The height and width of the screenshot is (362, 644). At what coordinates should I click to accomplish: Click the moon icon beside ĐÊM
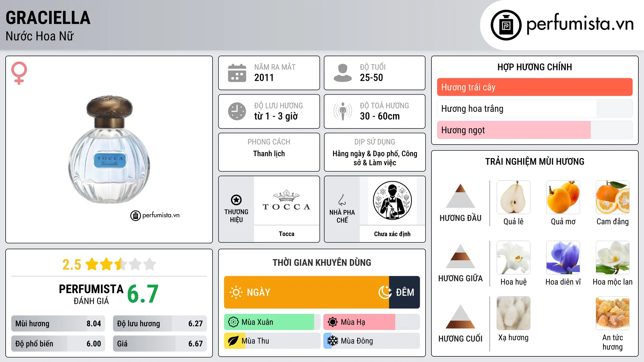[x=385, y=292]
